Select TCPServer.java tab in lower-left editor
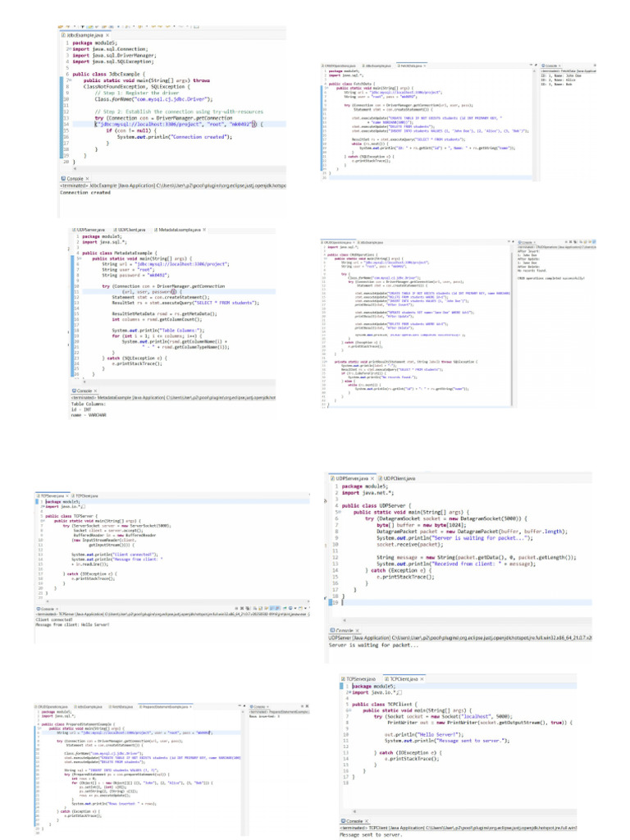The height and width of the screenshot is (840, 630). [x=52, y=496]
